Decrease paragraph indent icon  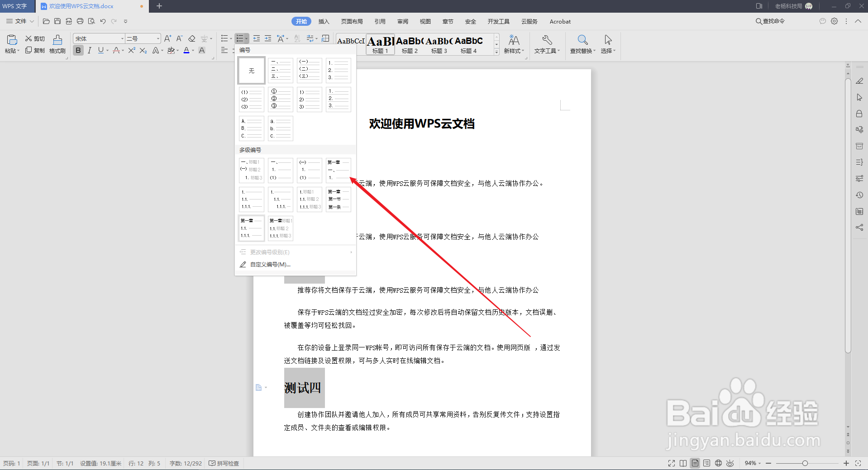point(257,38)
